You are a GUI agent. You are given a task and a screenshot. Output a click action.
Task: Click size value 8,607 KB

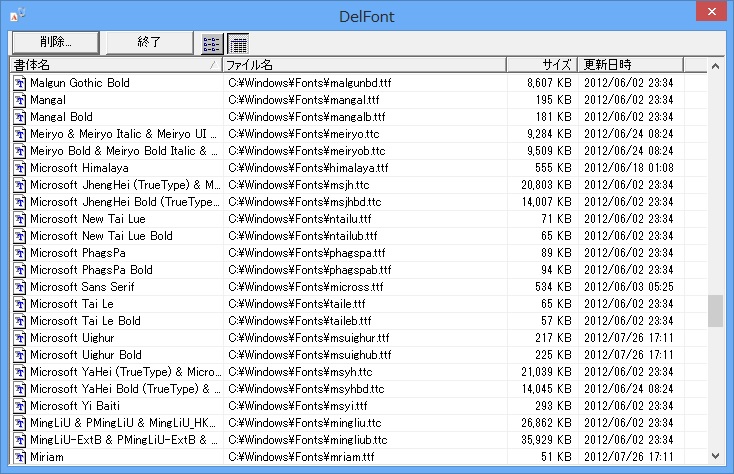pos(549,83)
